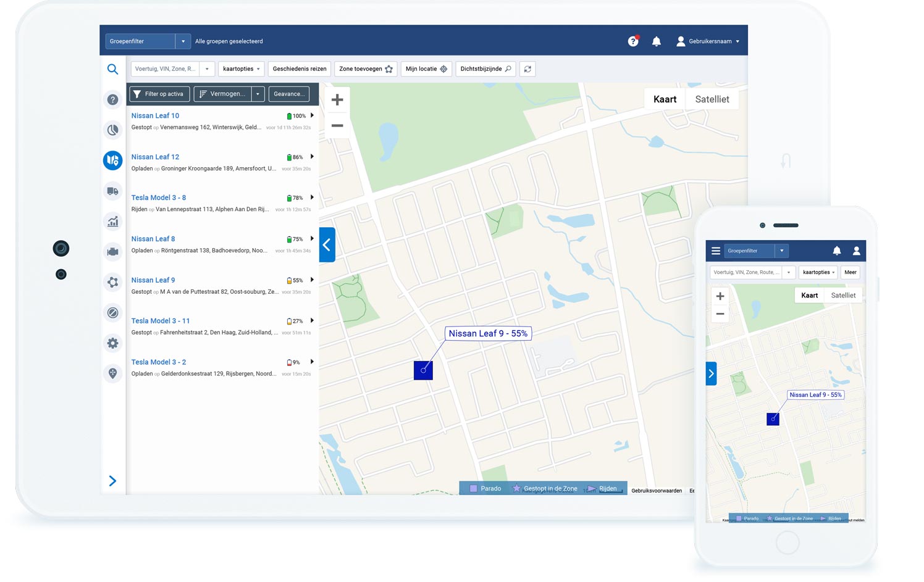
Task: Open help icon in tablet top bar
Action: [x=633, y=41]
